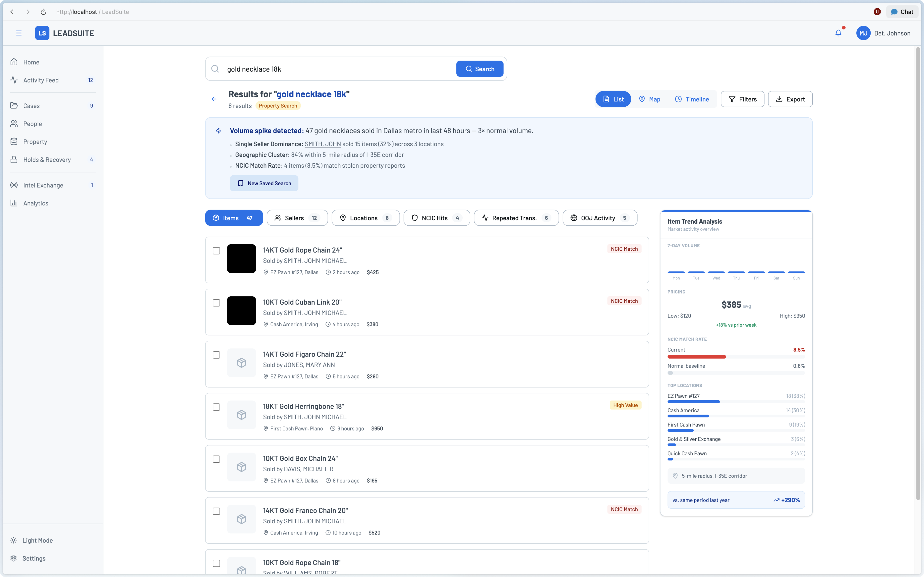Screen dimensions: 924x577
Task: Open Intel Exchange in sidebar
Action: pos(43,185)
